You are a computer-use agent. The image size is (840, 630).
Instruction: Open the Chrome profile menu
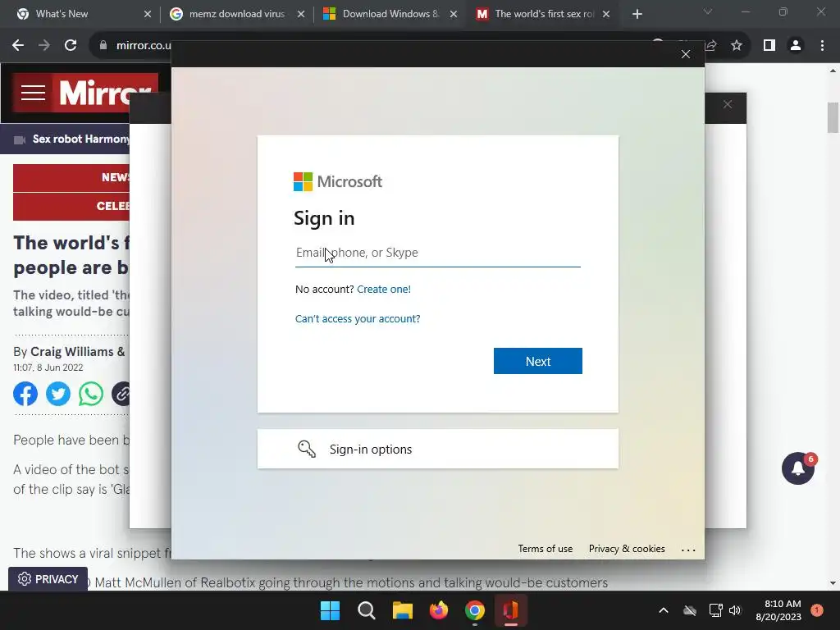796,46
